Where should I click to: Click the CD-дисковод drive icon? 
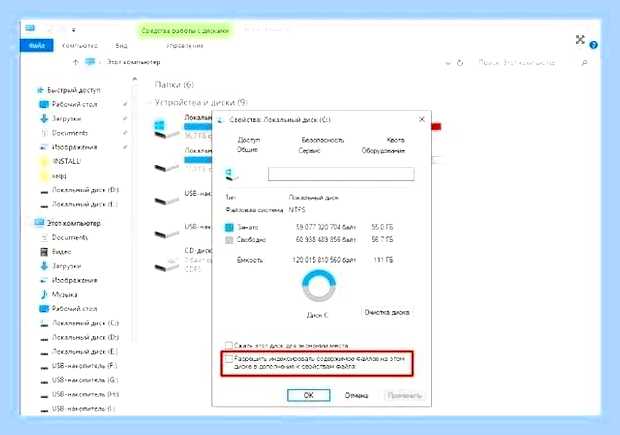(x=166, y=264)
